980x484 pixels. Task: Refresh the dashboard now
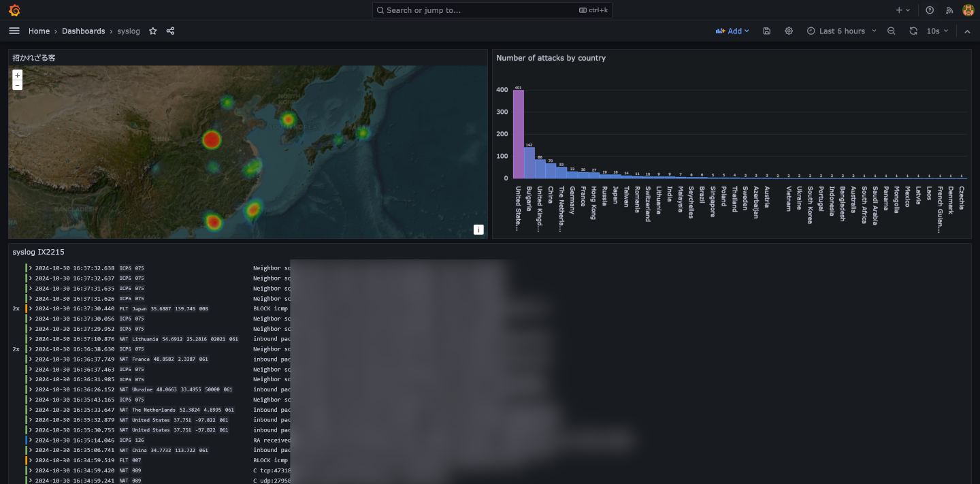pyautogui.click(x=913, y=31)
